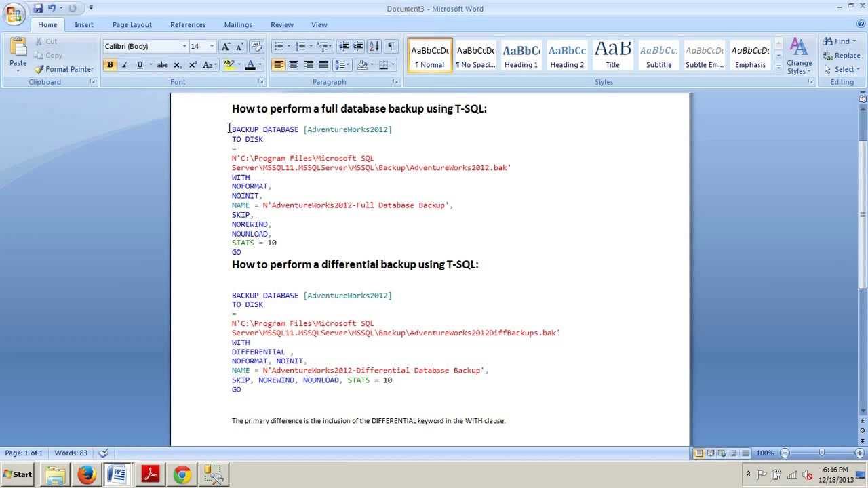Enable Center alignment

(x=294, y=65)
